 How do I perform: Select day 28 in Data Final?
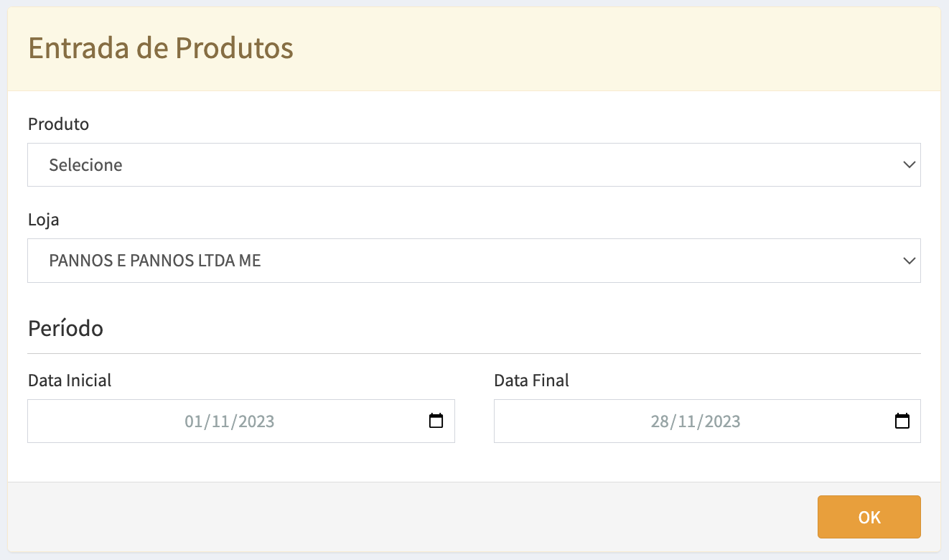[660, 421]
